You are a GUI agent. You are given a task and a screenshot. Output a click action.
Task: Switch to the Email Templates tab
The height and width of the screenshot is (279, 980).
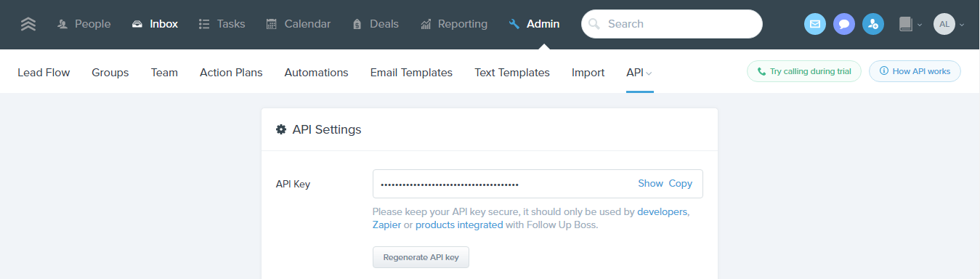[x=411, y=73]
